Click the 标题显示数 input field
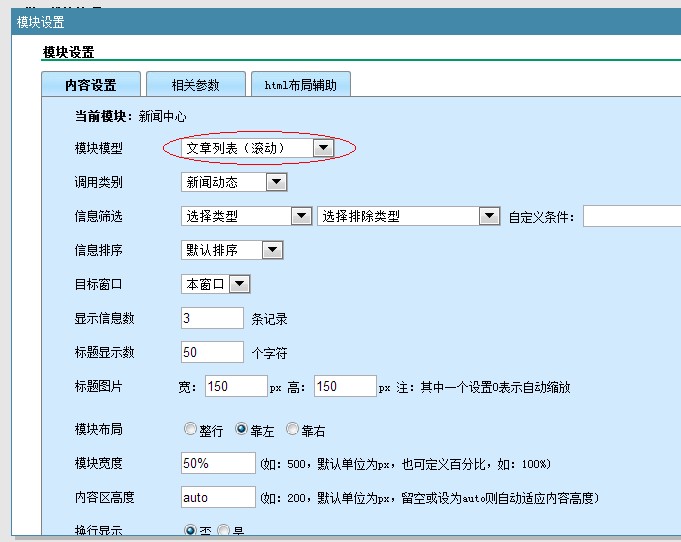 pos(212,352)
